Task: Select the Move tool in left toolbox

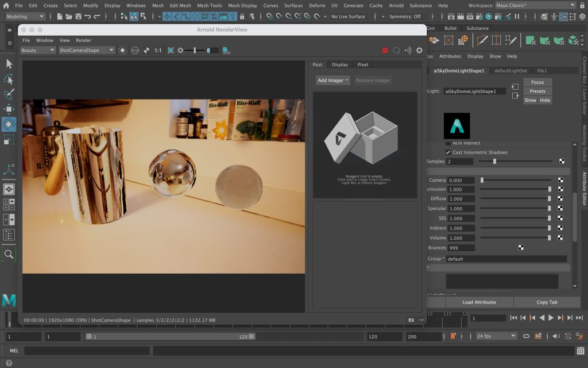Action: coord(9,109)
